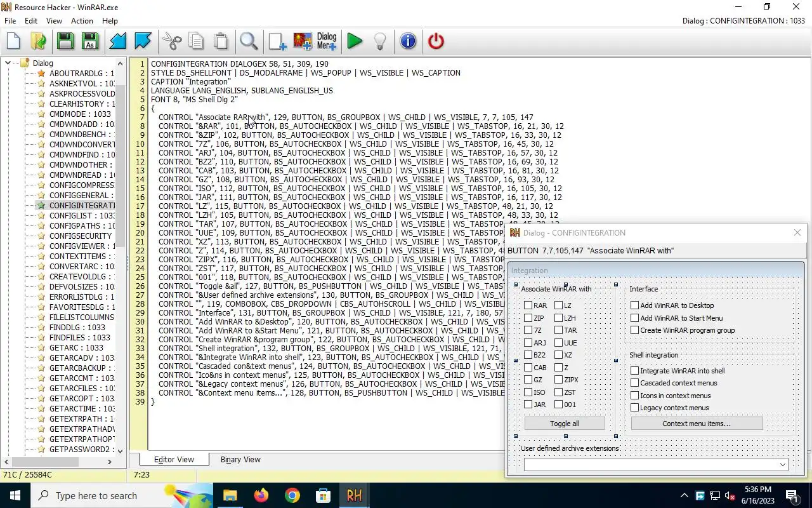Enable Integrate WinRAR into shell checkbox
This screenshot has width=812, height=508.
click(634, 371)
